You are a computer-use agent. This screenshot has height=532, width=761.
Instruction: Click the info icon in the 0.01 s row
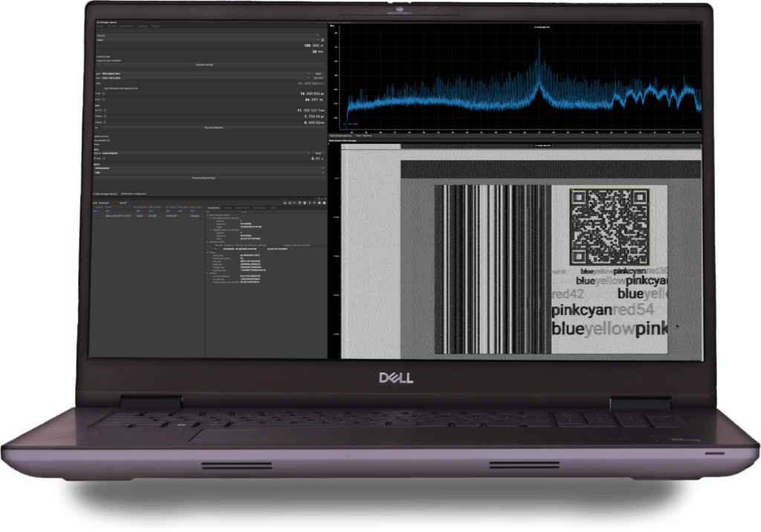pyautogui.click(x=104, y=158)
